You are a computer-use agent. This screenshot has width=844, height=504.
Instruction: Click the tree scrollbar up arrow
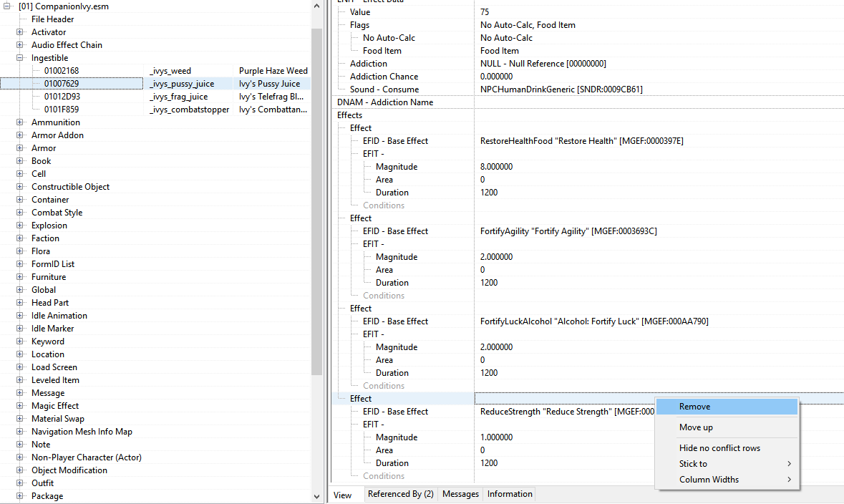coord(316,6)
